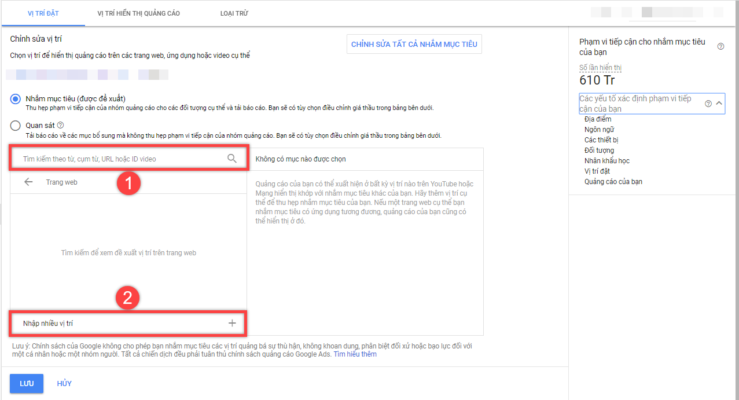Click help icon in Các yếu tố xác định box
This screenshot has height=400, width=739.
click(708, 103)
